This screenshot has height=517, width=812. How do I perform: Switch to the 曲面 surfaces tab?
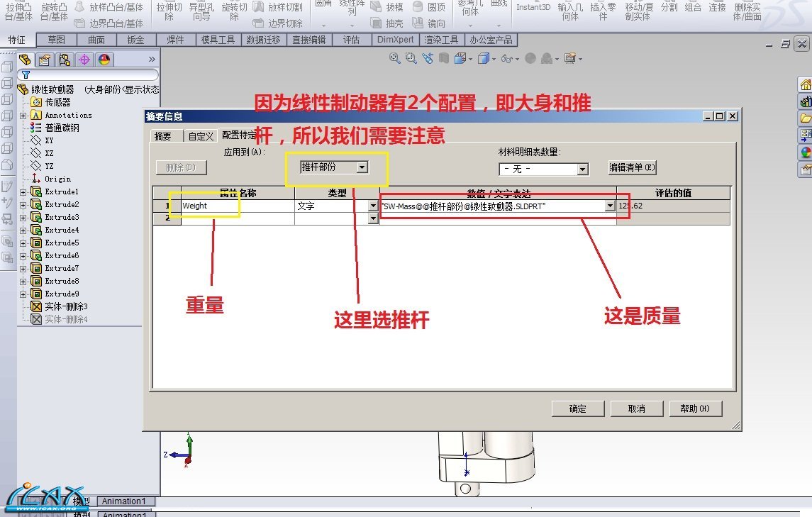click(96, 40)
